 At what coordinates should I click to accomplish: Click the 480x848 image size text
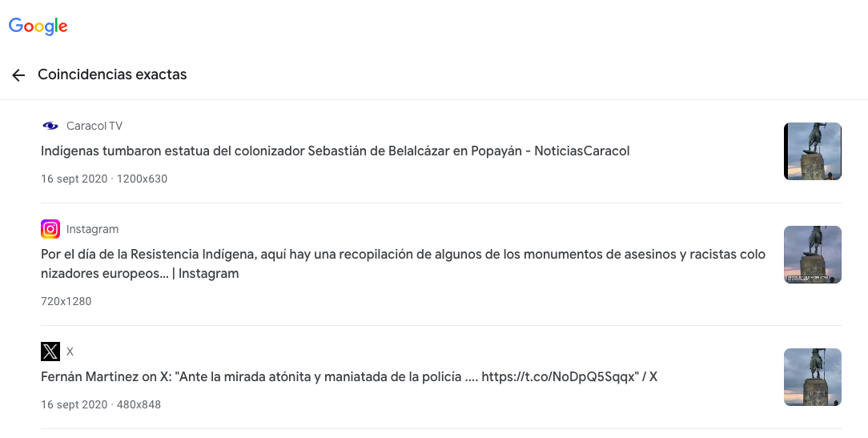[139, 405]
